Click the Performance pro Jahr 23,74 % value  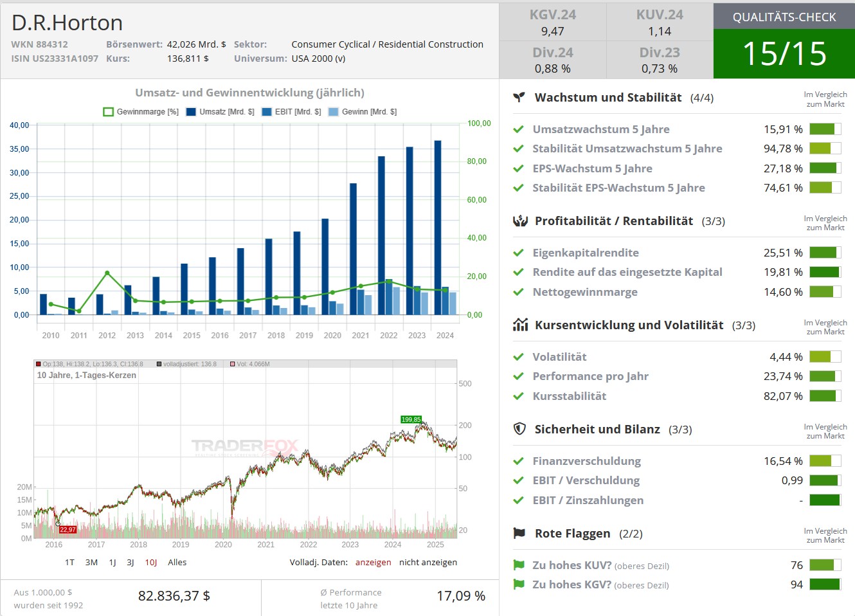tap(783, 376)
